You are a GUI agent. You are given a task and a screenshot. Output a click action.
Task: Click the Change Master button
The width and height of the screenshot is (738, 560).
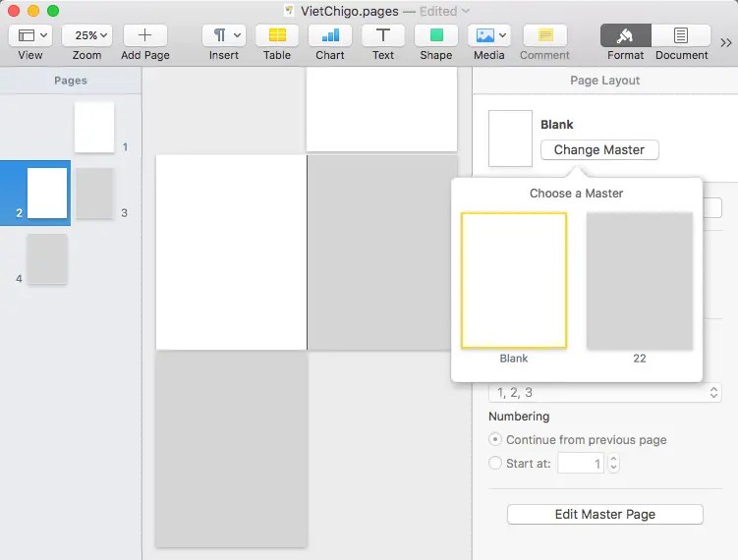click(599, 150)
